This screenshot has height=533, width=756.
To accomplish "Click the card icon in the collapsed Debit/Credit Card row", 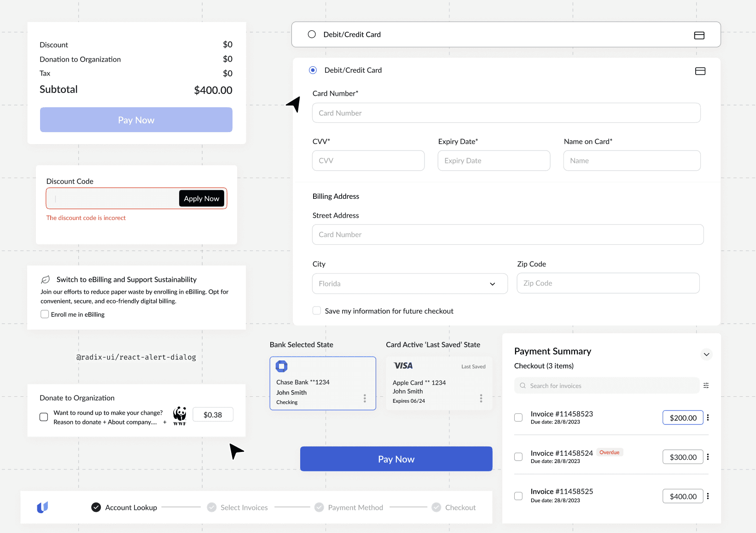I will [699, 35].
